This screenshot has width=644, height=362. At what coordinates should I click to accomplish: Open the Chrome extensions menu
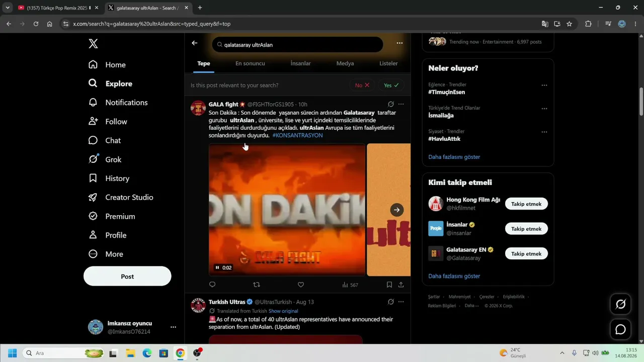[588, 24]
